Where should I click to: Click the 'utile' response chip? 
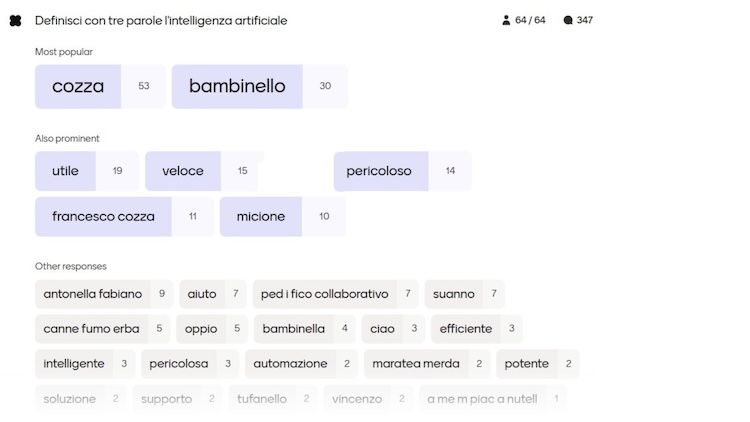(65, 171)
